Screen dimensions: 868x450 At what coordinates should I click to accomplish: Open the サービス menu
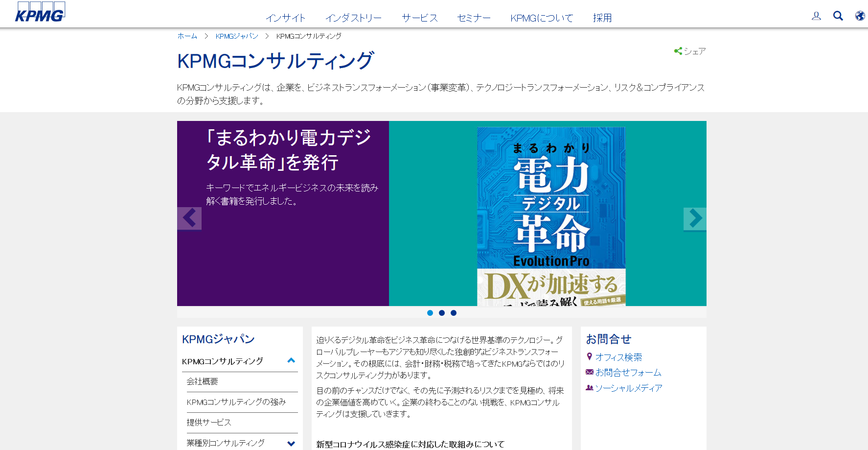(x=420, y=18)
